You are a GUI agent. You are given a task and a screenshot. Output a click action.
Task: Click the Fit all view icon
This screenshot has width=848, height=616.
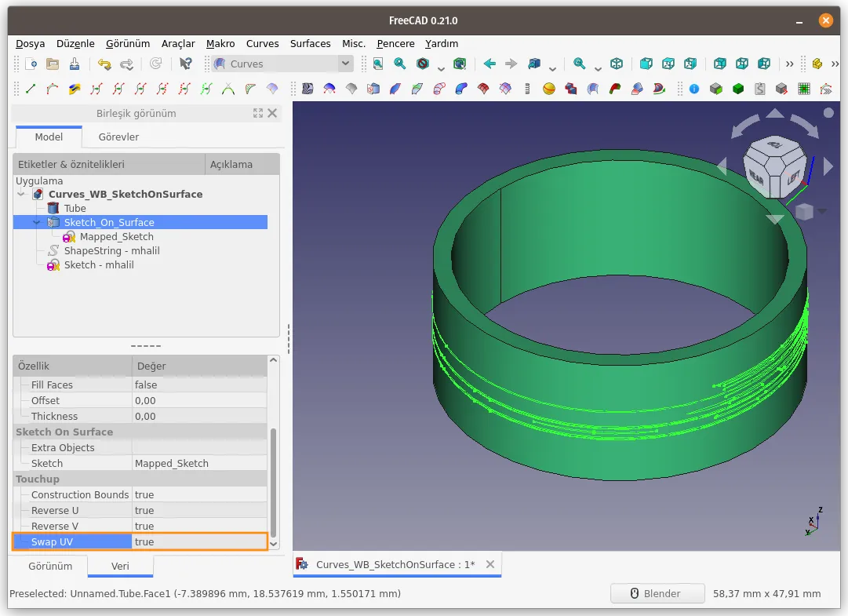click(x=378, y=64)
